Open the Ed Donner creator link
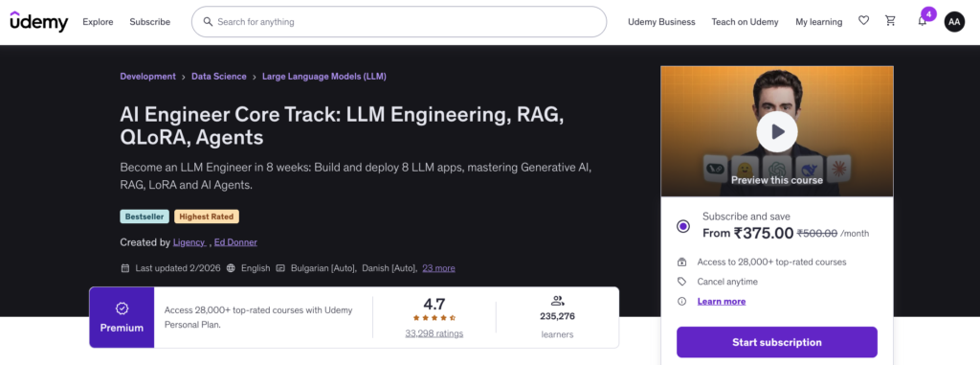 235,242
